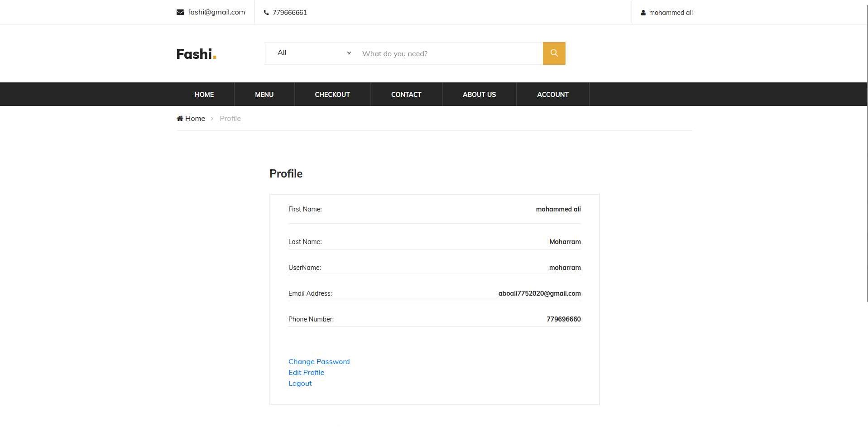Focus the 'What do you need?' search field
Viewport: 868px width, 427px height.
(x=449, y=53)
